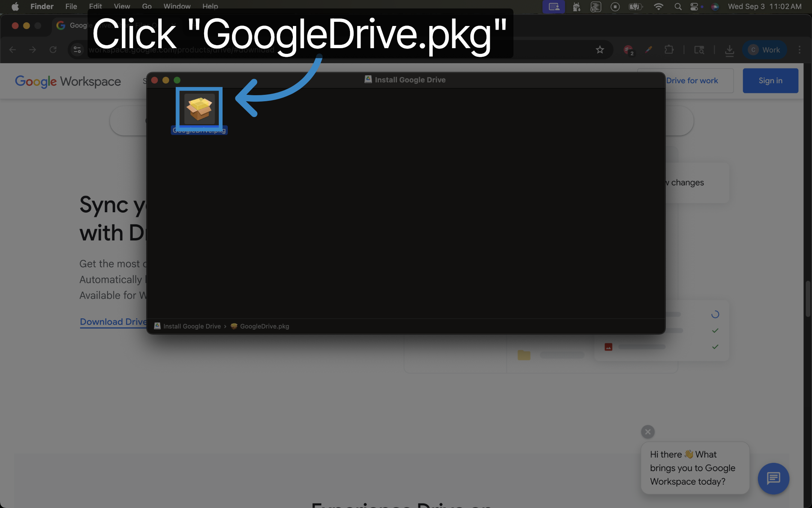Click the battery status icon
The image size is (812, 508).
click(x=635, y=7)
